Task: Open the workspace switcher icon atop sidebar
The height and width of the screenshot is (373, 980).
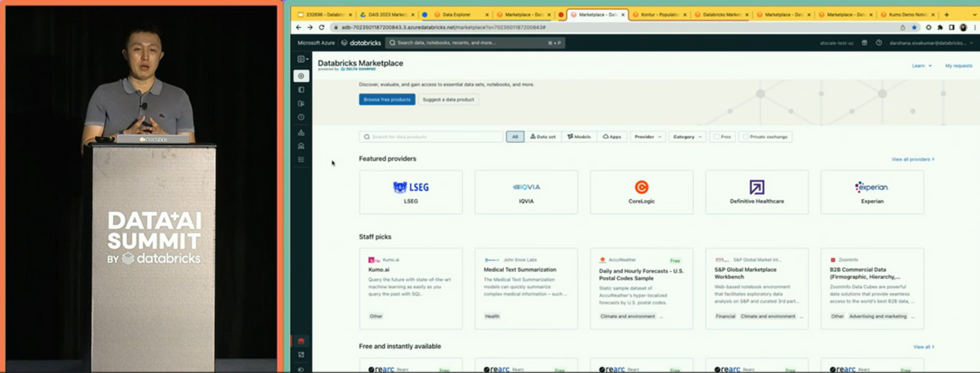Action: coord(302,60)
